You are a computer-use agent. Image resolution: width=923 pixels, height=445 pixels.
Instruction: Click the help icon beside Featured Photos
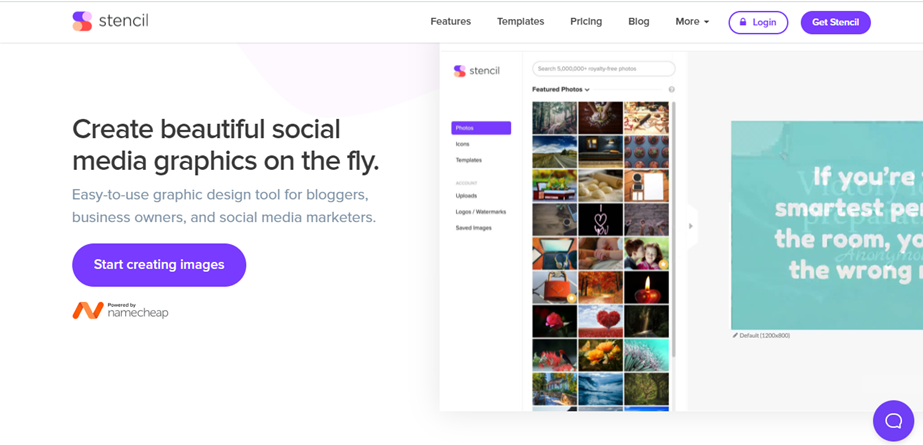click(x=671, y=90)
